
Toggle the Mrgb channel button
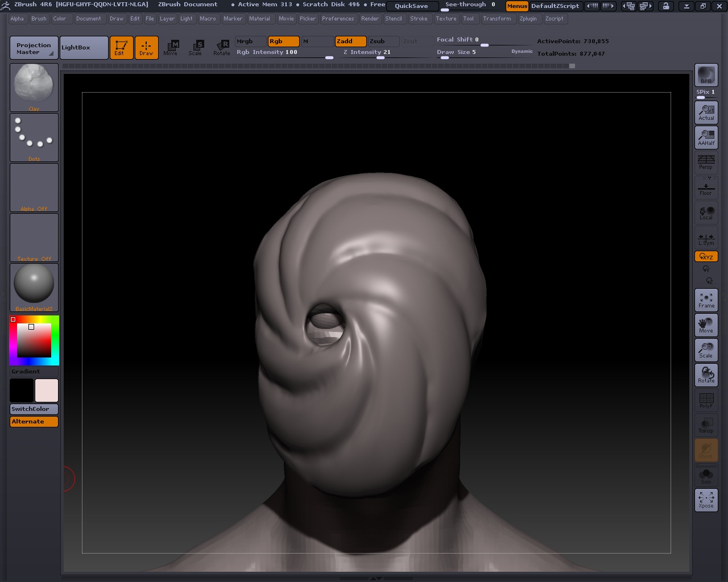(x=251, y=41)
